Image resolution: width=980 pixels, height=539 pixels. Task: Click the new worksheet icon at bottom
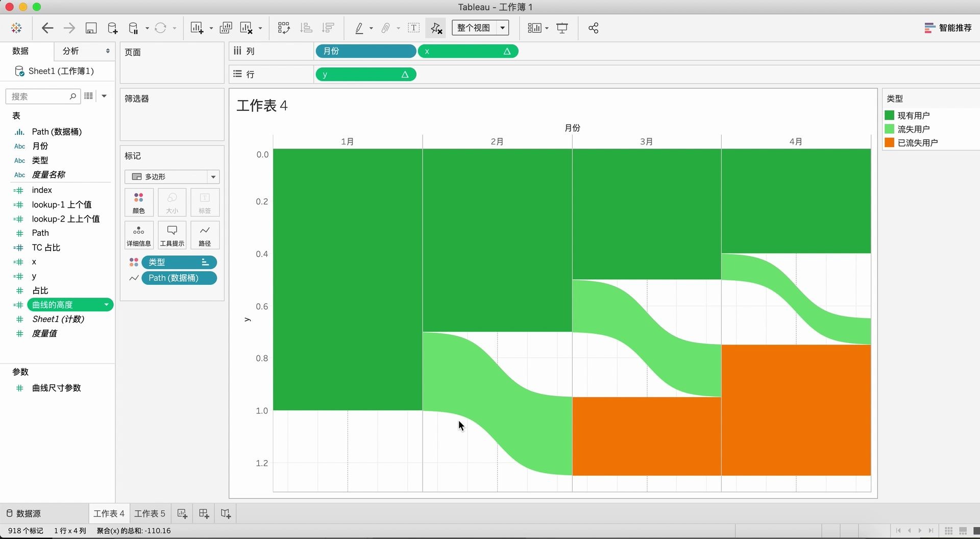coord(182,513)
